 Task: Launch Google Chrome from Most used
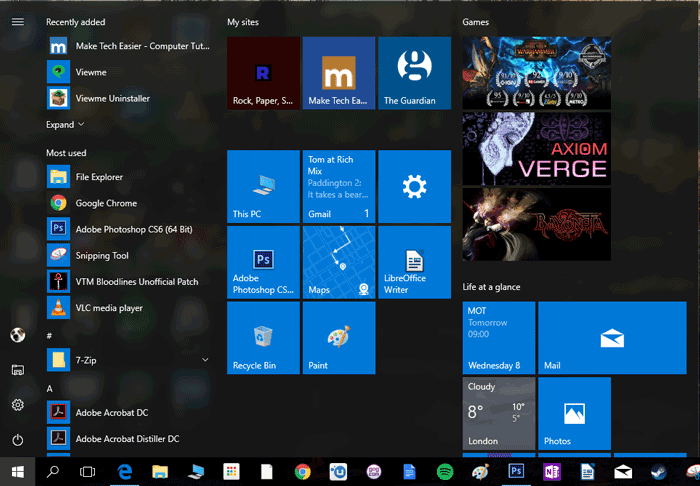[128, 203]
